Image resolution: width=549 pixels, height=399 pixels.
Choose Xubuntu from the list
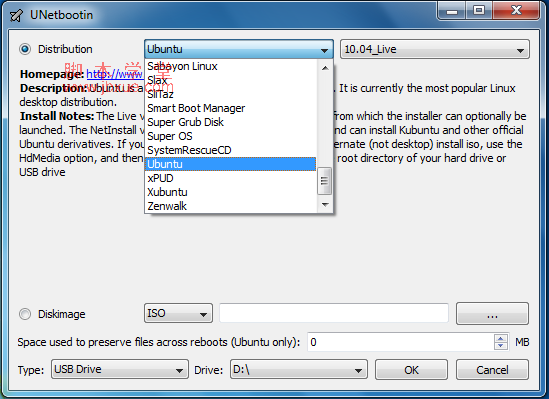coord(230,192)
